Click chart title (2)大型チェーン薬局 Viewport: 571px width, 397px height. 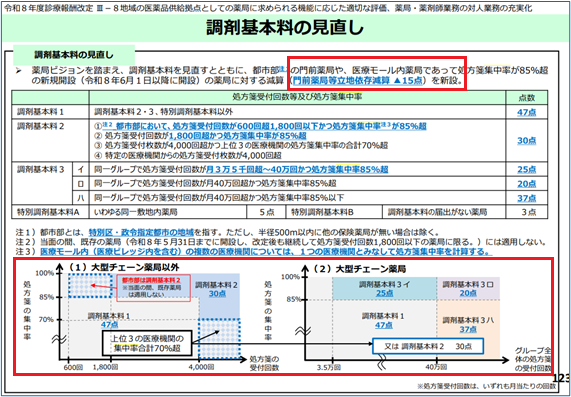tap(359, 269)
